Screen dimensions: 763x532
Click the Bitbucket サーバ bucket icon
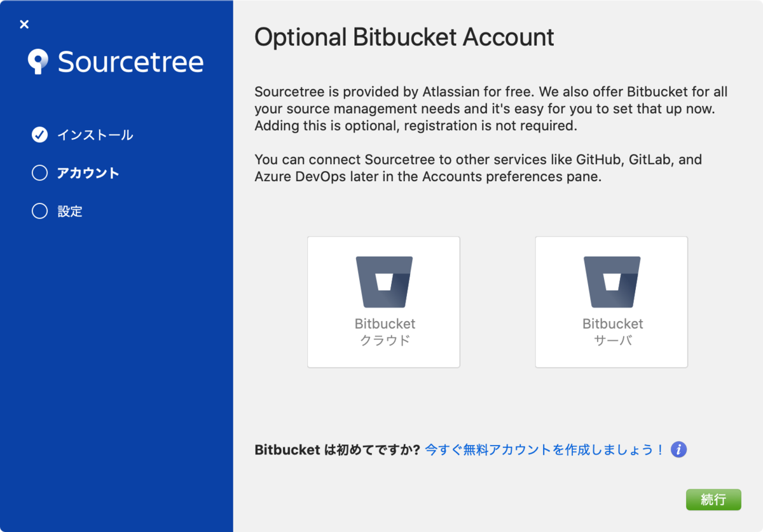[612, 282]
